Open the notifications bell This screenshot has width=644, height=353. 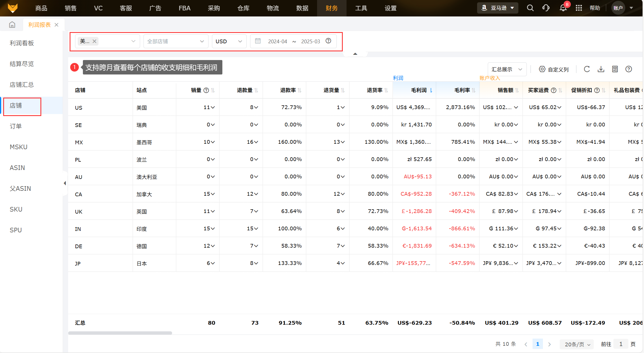[563, 8]
